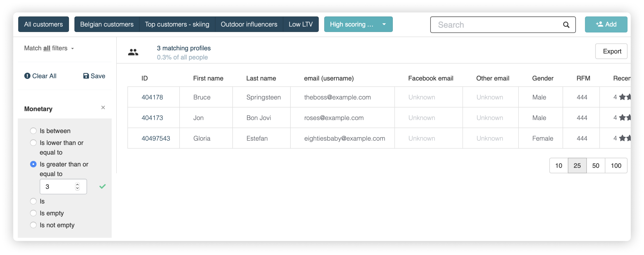Click the number stepper arrows on value field
Screen dimensions: 644x255
tap(78, 187)
